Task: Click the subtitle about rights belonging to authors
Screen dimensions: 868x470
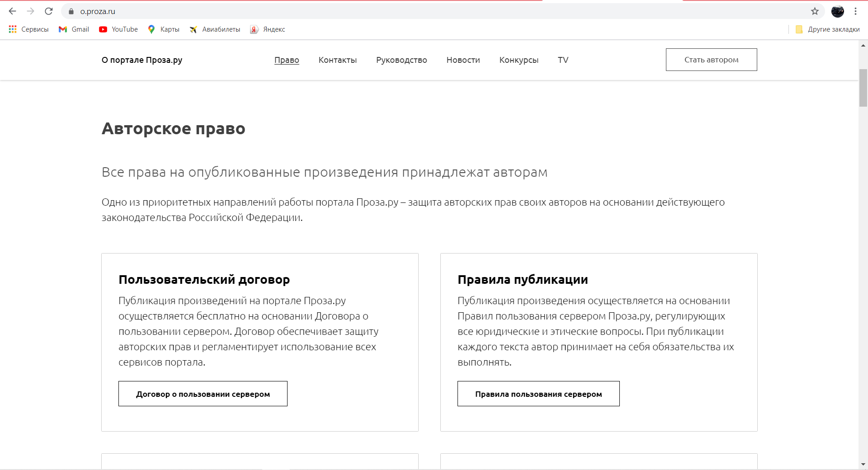Action: (325, 172)
